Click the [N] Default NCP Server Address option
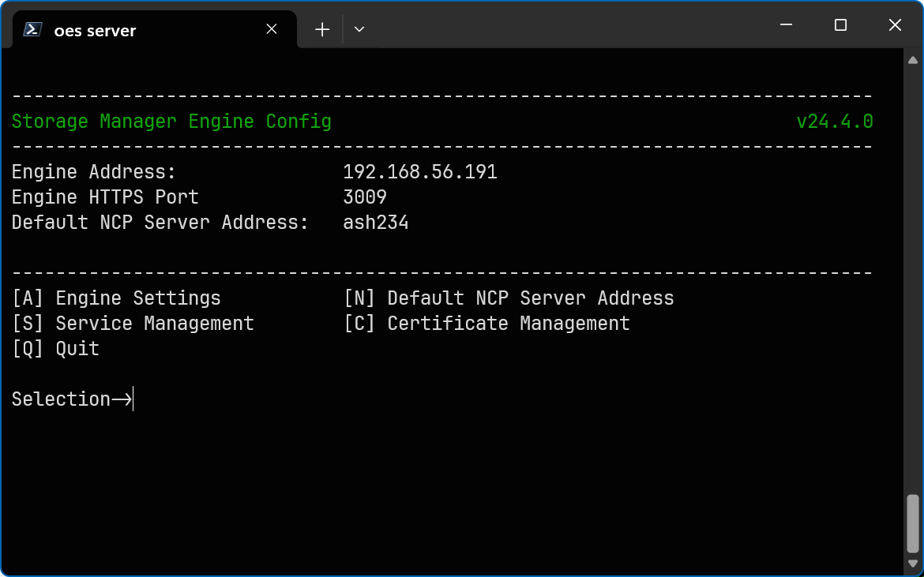Screen dimensions: 924x577 [x=509, y=298]
